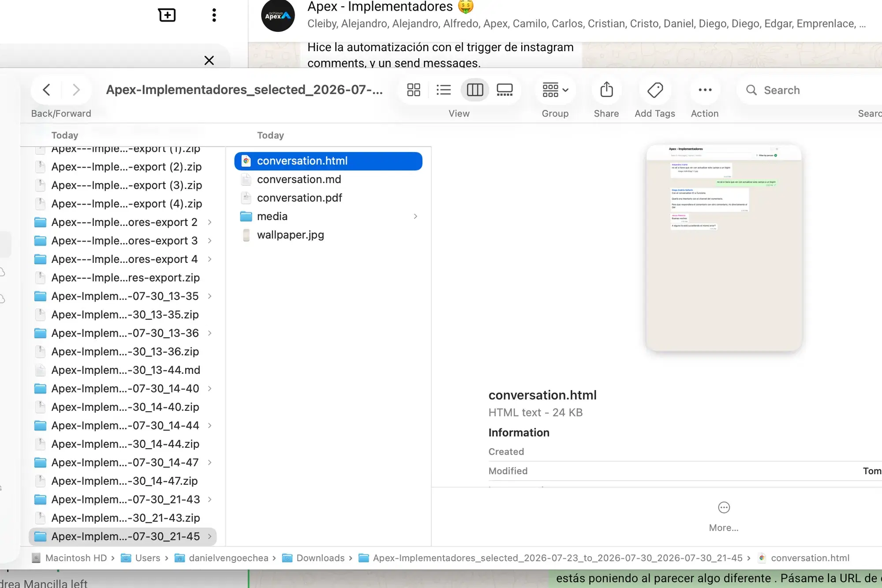Select Apex-Implem...-30_14-40.zip
Screen dimensions: 882x588
(123, 407)
